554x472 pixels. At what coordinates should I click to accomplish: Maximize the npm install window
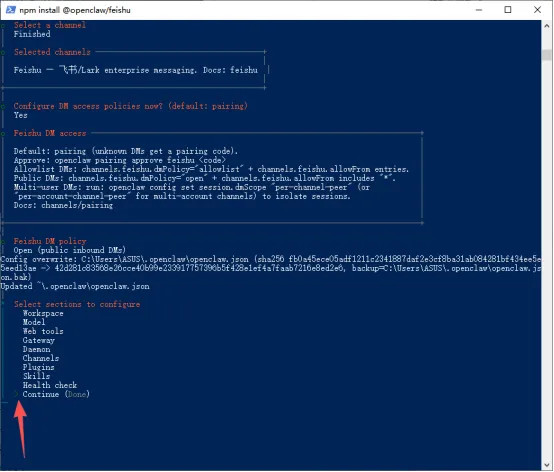pyautogui.click(x=508, y=10)
